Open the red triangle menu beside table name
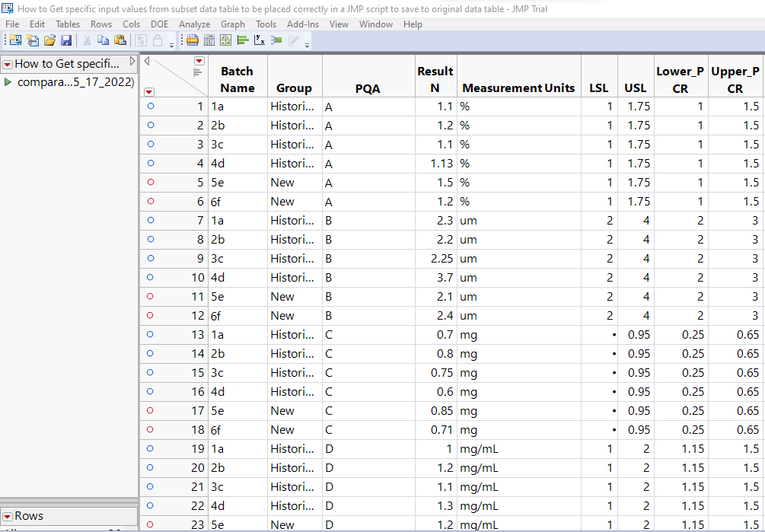This screenshot has height=532, width=765. [8, 64]
